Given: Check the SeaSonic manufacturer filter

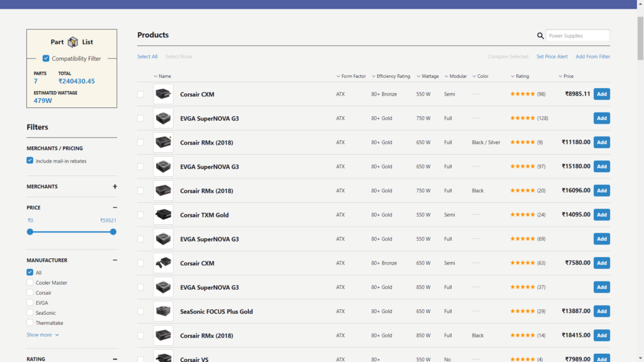Looking at the screenshot, I should pos(30,313).
